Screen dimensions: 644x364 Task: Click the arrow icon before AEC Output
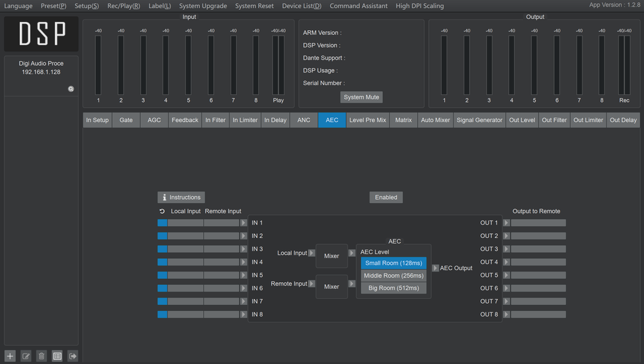pos(435,268)
